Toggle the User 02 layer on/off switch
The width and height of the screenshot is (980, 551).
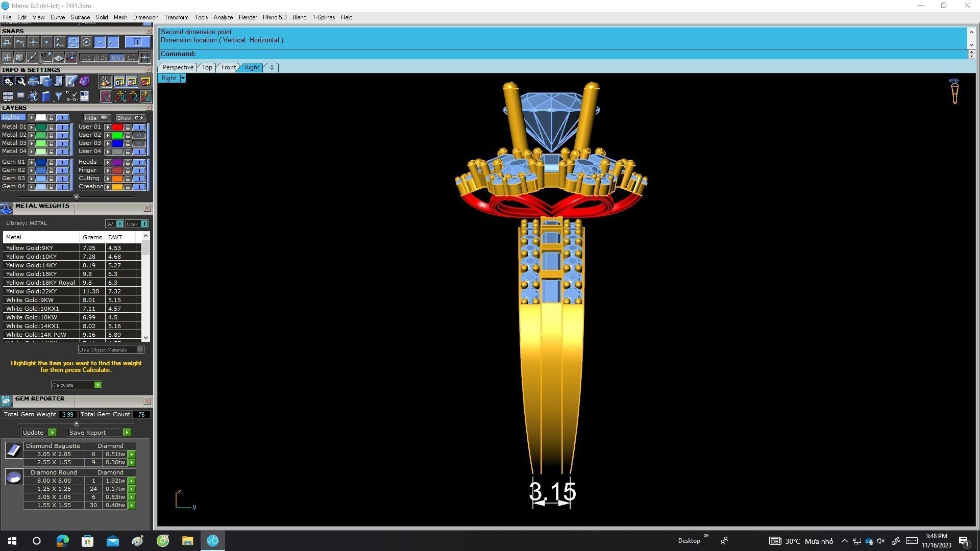138,135
